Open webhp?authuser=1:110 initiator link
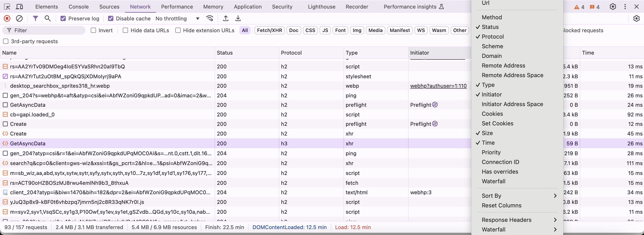The height and width of the screenshot is (235, 644). point(438,86)
